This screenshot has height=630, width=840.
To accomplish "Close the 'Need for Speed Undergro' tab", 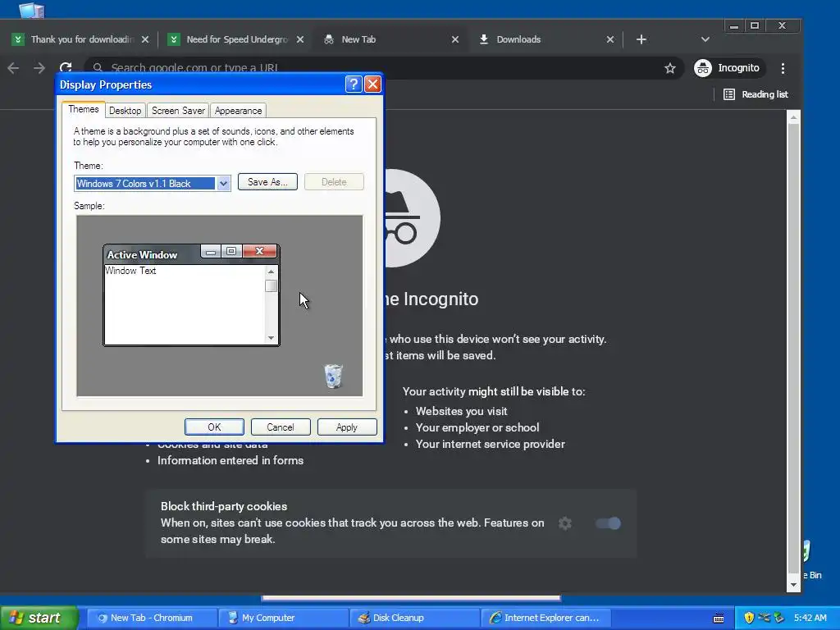I will coord(300,39).
